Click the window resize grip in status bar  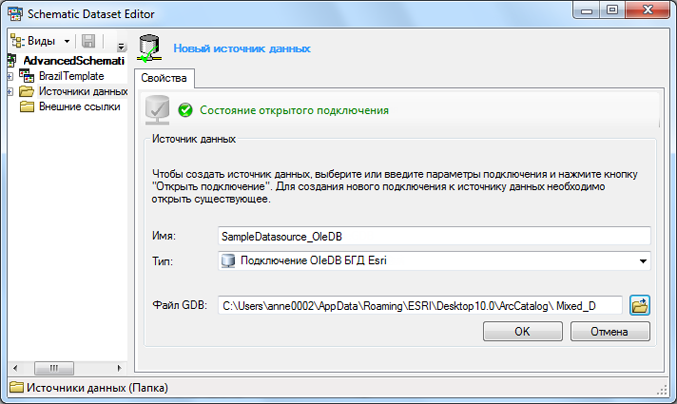coord(662,390)
